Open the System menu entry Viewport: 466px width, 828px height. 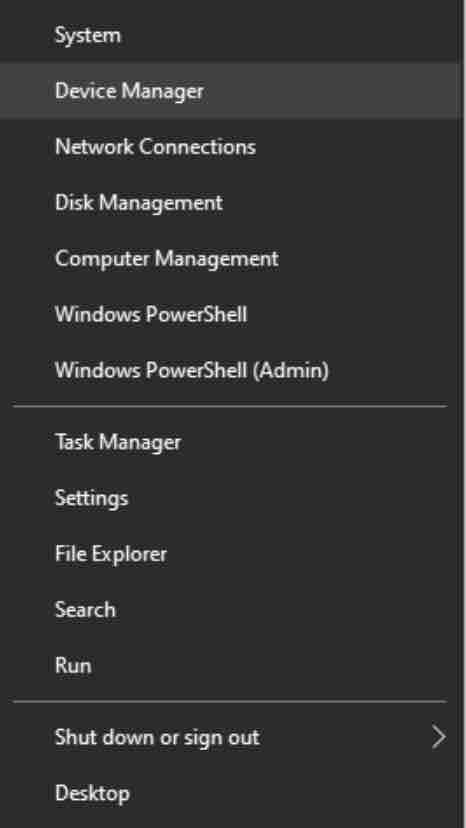(230, 35)
